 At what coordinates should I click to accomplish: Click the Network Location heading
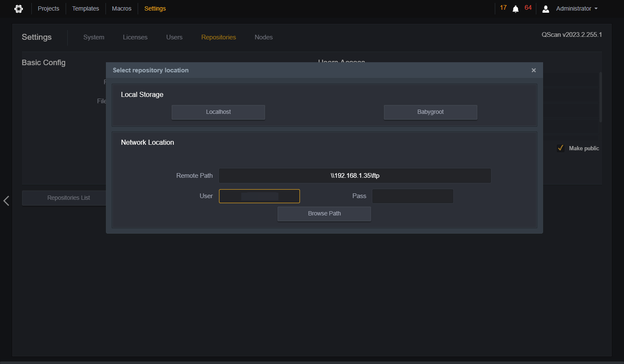point(147,143)
